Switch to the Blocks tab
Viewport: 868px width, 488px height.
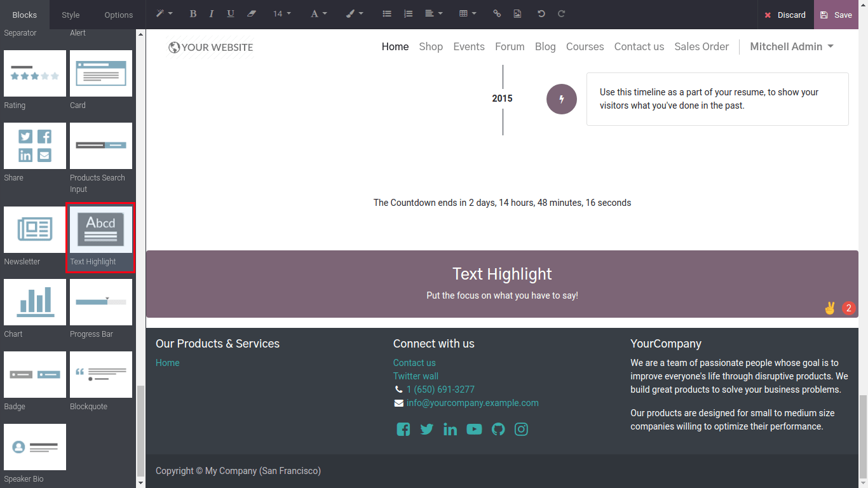[x=25, y=15]
